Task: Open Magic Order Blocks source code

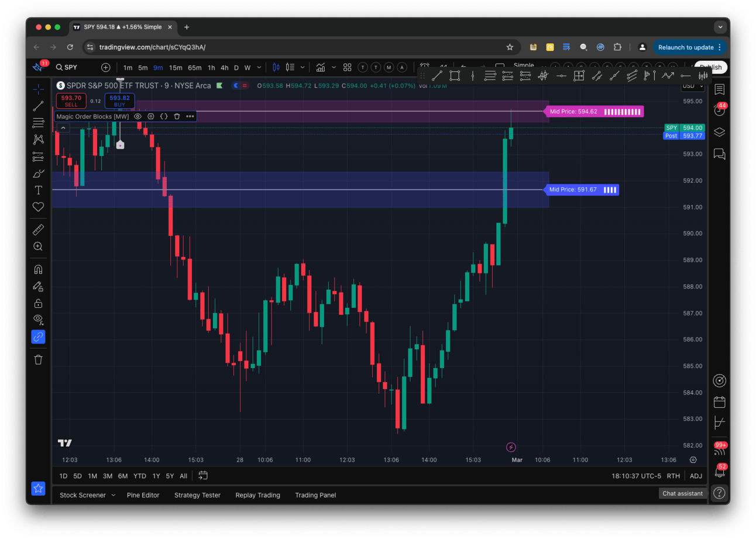Action: coord(164,116)
